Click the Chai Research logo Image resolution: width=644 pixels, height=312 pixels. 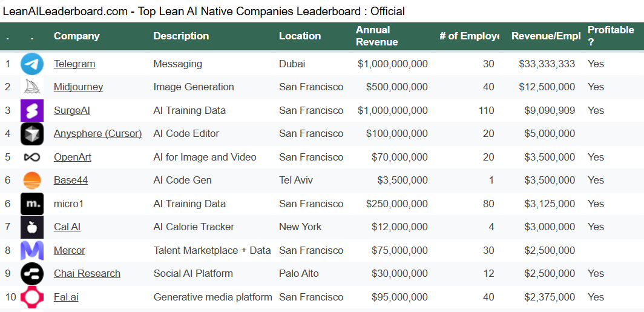[32, 274]
